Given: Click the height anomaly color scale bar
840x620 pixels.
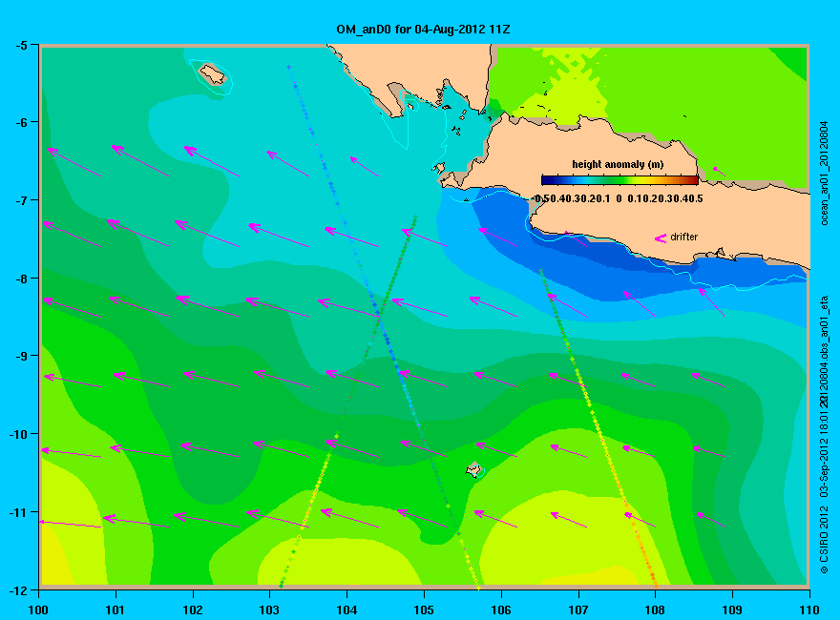Looking at the screenshot, I should 619,180.
